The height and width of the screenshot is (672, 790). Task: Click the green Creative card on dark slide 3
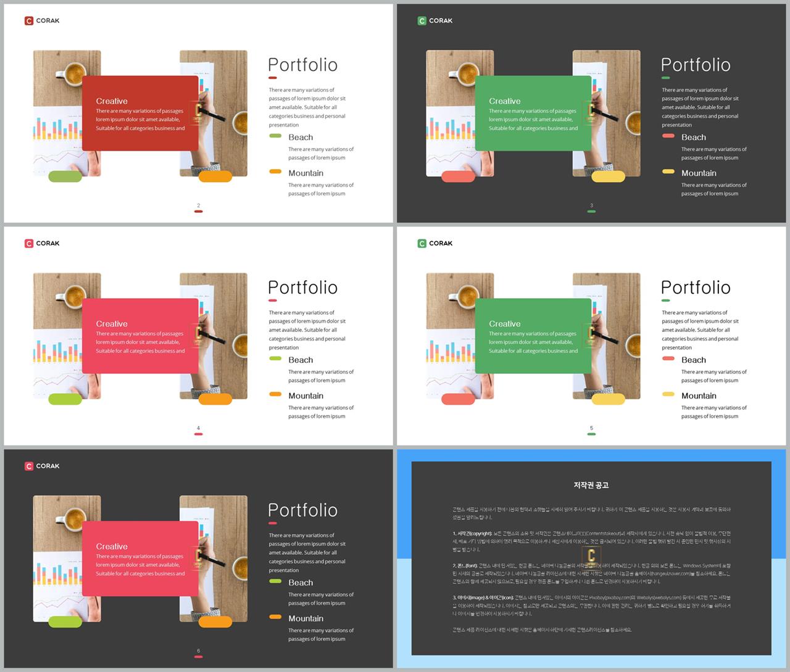point(533,114)
